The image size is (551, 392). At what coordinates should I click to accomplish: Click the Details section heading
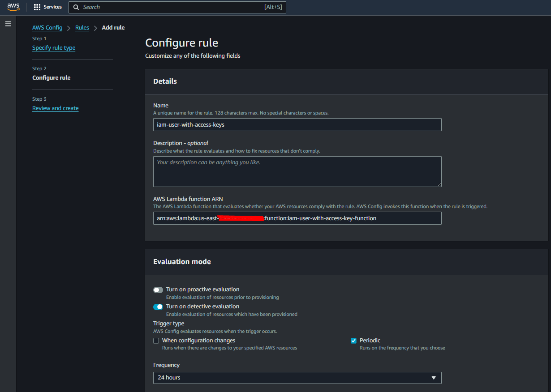coord(165,81)
